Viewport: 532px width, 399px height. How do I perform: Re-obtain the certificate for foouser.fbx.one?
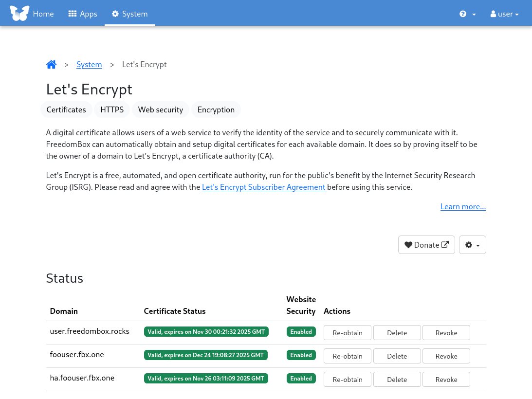pyautogui.click(x=347, y=356)
